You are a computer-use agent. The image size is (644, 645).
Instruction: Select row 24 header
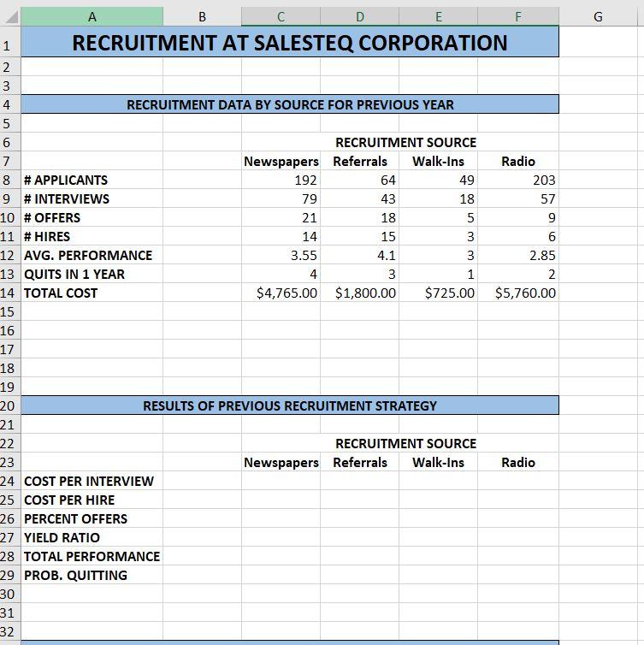[x=10, y=481]
